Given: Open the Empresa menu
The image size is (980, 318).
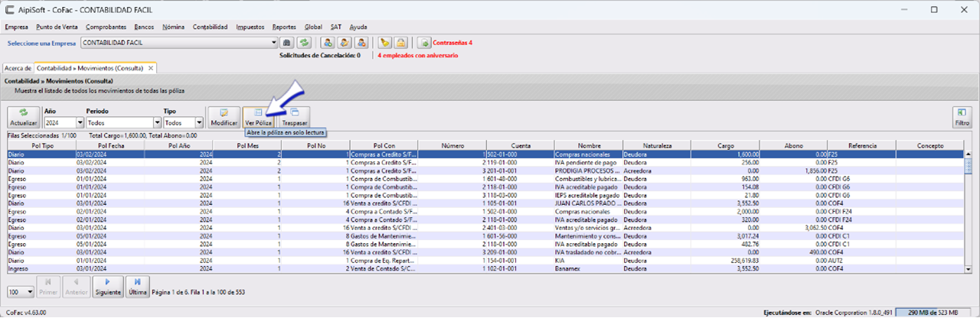Looking at the screenshot, I should [x=16, y=27].
